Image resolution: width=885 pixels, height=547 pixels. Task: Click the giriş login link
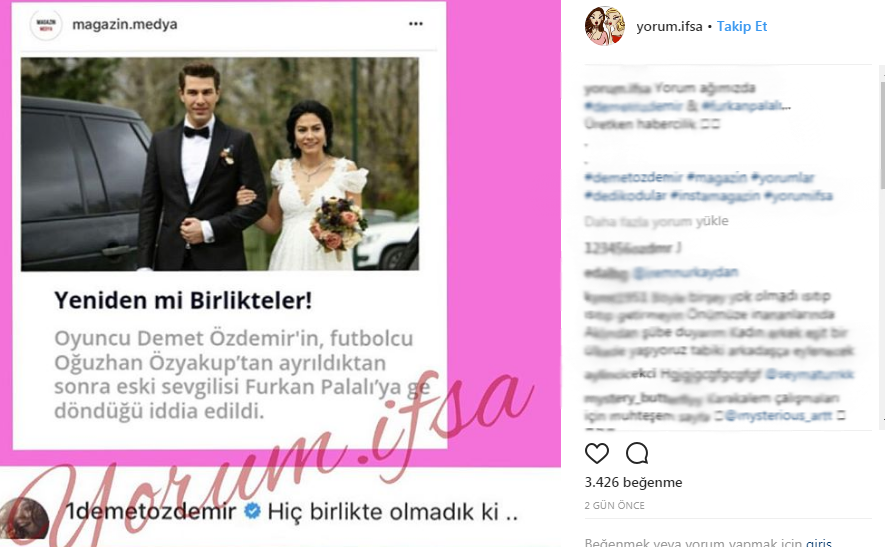pos(818,542)
